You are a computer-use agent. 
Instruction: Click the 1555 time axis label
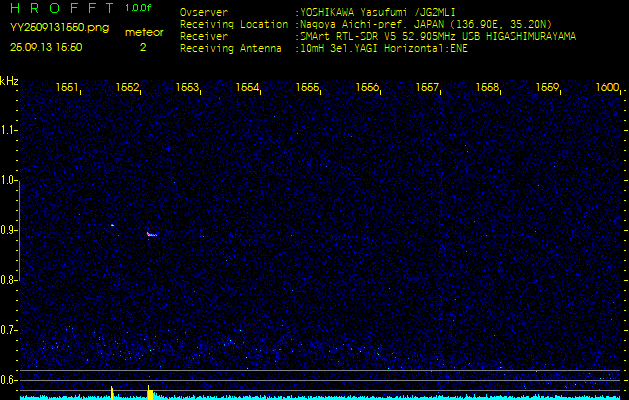[x=307, y=87]
